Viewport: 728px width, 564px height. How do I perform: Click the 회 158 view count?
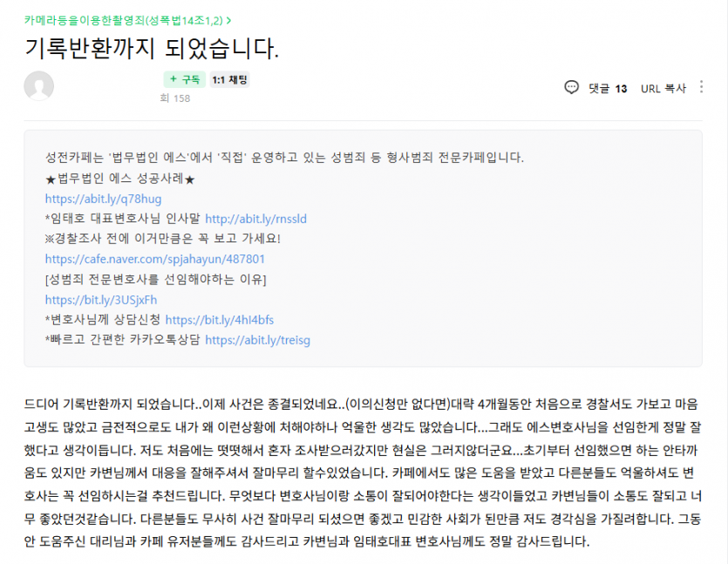174,99
